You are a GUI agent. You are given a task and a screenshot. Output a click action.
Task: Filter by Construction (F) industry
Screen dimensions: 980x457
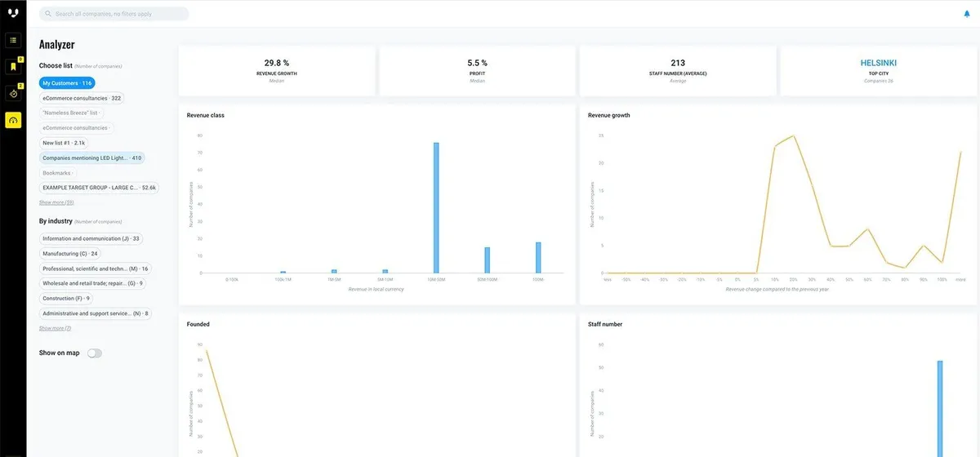click(x=67, y=299)
